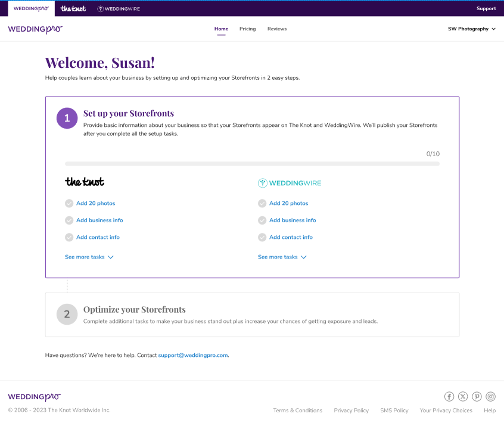Open the Help footer link
Image resolution: width=504 pixels, height=426 pixels.
(x=490, y=411)
